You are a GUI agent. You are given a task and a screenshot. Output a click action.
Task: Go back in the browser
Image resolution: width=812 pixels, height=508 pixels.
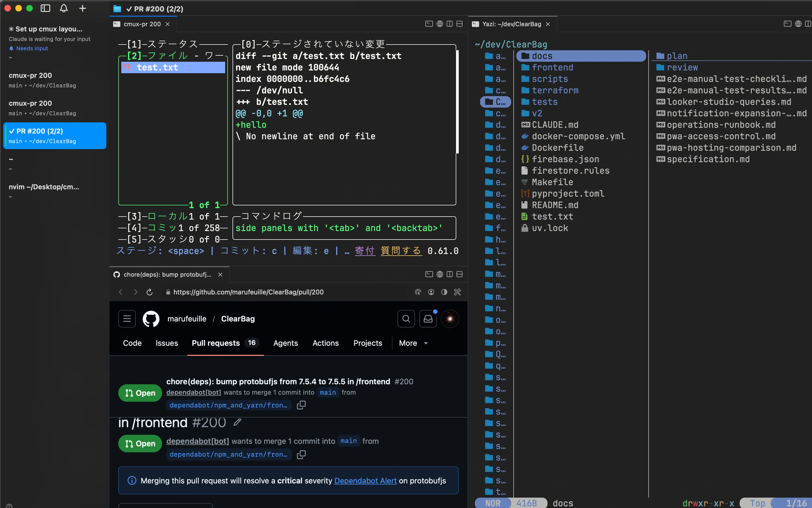(x=121, y=292)
